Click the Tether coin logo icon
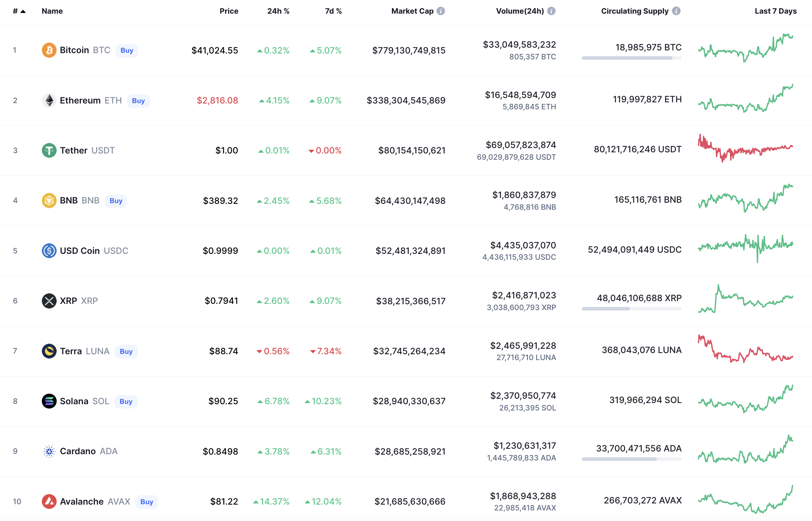 click(x=49, y=150)
